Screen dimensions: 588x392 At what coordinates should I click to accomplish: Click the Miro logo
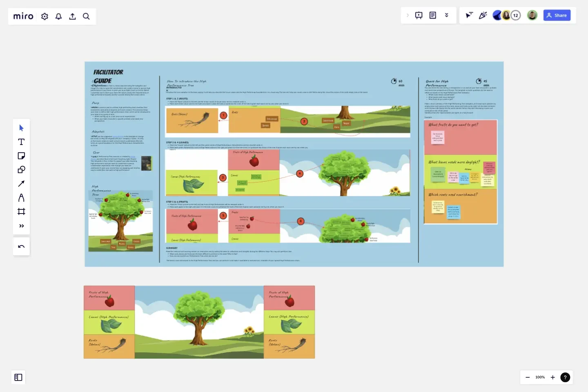click(23, 16)
